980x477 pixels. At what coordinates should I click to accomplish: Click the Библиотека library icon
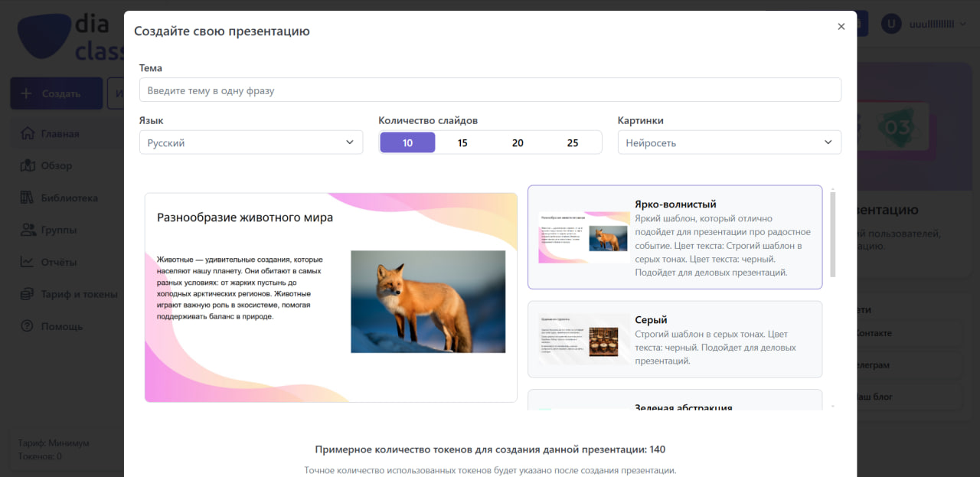28,198
